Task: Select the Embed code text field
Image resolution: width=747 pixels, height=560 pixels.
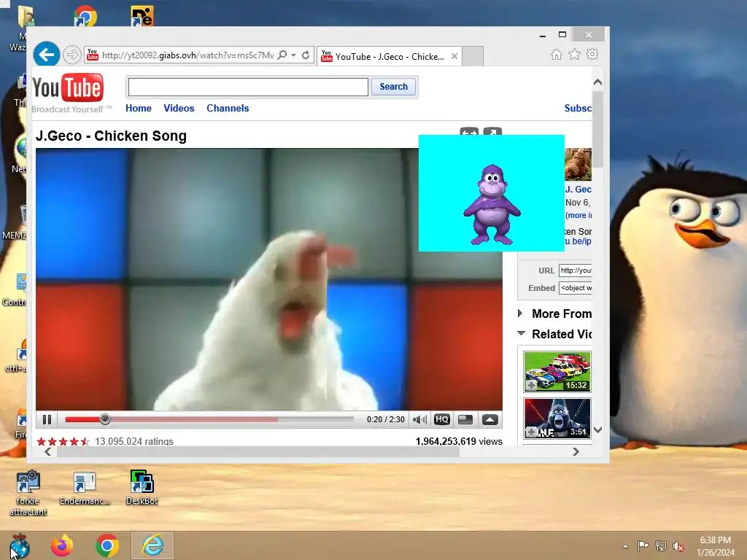Action: pyautogui.click(x=575, y=288)
